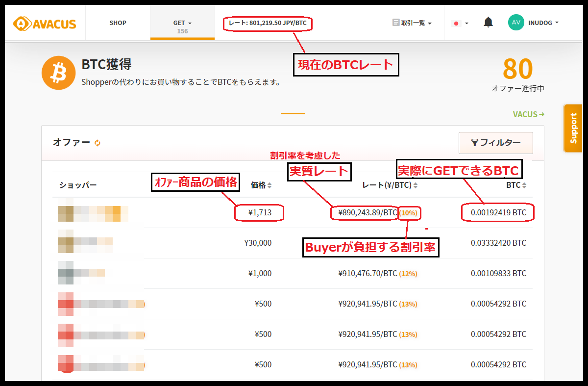Screen dimensions: 588x386
Task: Click the フィルター button
Action: pyautogui.click(x=495, y=143)
